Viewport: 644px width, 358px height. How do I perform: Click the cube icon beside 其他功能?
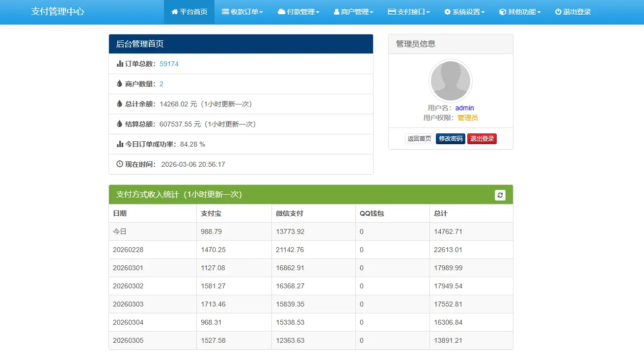point(503,12)
